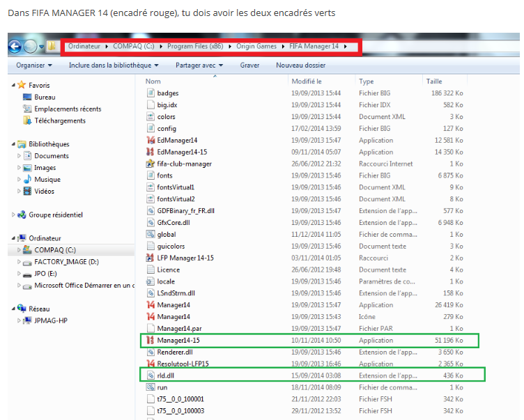Click the Forward navigation arrow
This screenshot has width=524, height=420.
click(x=30, y=47)
